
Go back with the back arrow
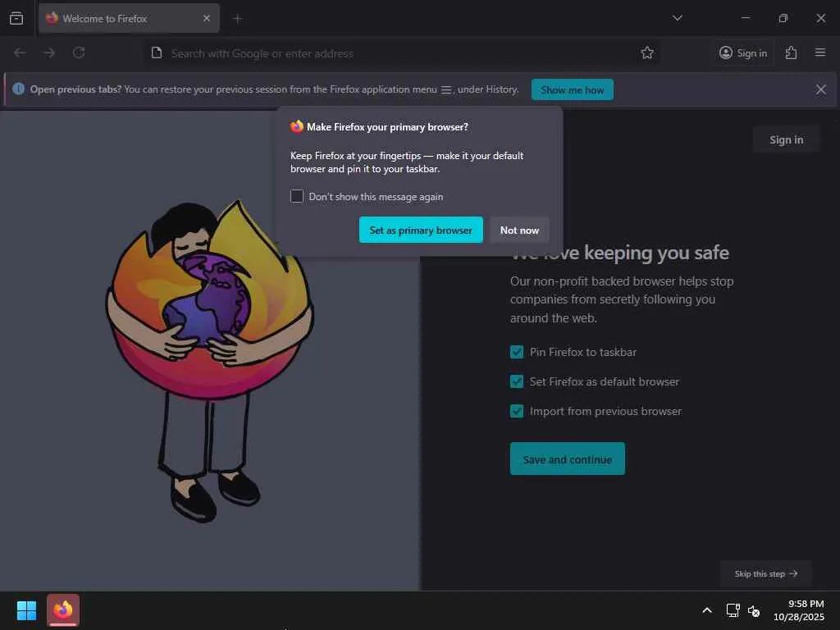pos(20,52)
